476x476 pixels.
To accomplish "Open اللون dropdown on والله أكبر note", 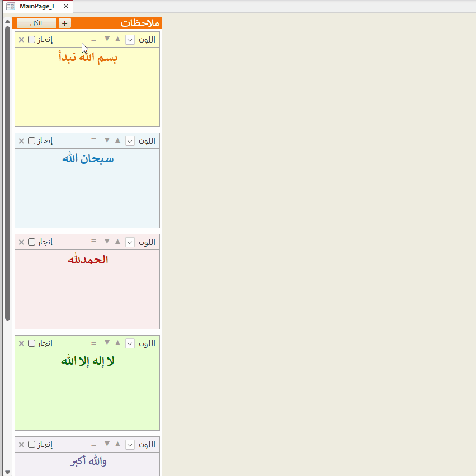I will point(130,445).
